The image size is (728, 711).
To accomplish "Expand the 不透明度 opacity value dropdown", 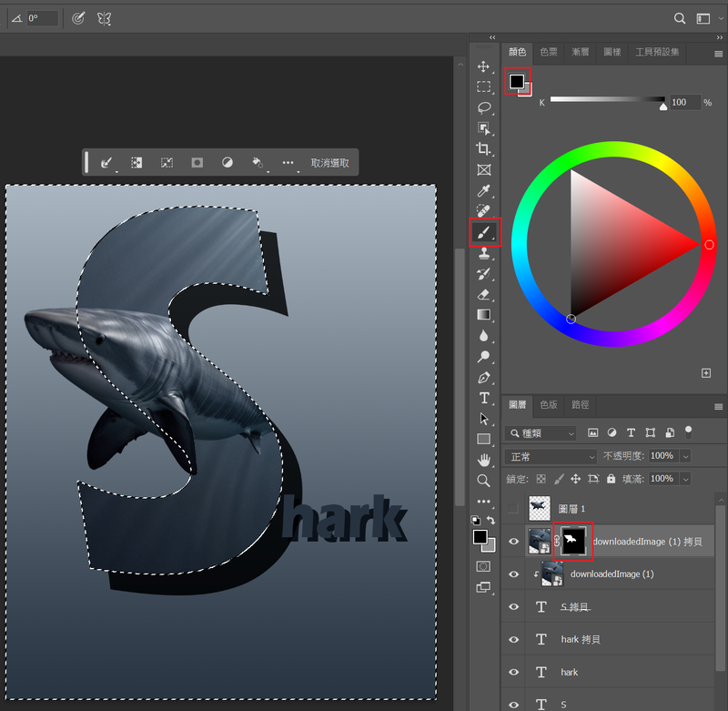I will (x=685, y=455).
